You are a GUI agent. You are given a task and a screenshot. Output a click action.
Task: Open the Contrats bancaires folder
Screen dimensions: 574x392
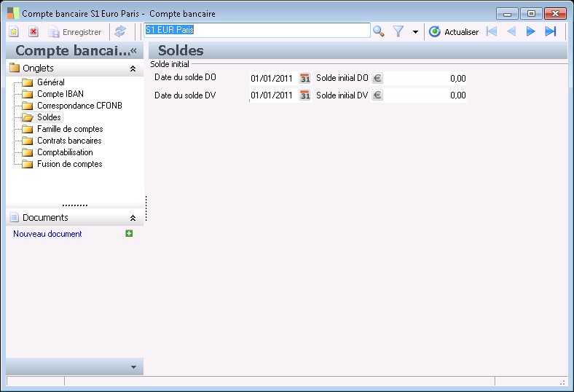(61, 141)
